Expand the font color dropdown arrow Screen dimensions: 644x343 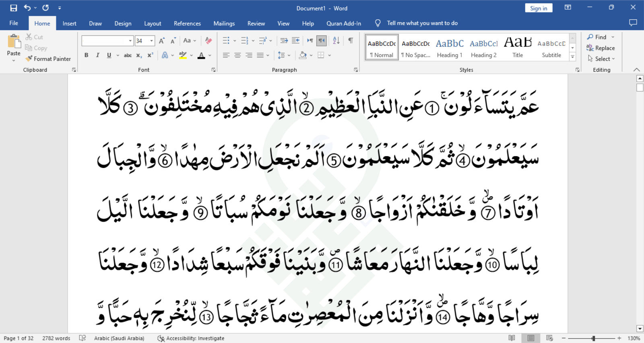pos(210,55)
